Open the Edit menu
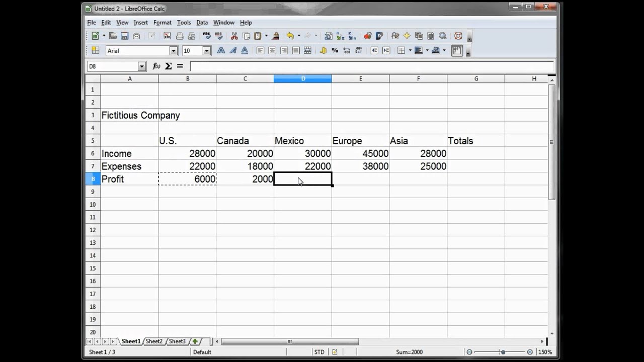This screenshot has width=644, height=362. click(x=106, y=23)
